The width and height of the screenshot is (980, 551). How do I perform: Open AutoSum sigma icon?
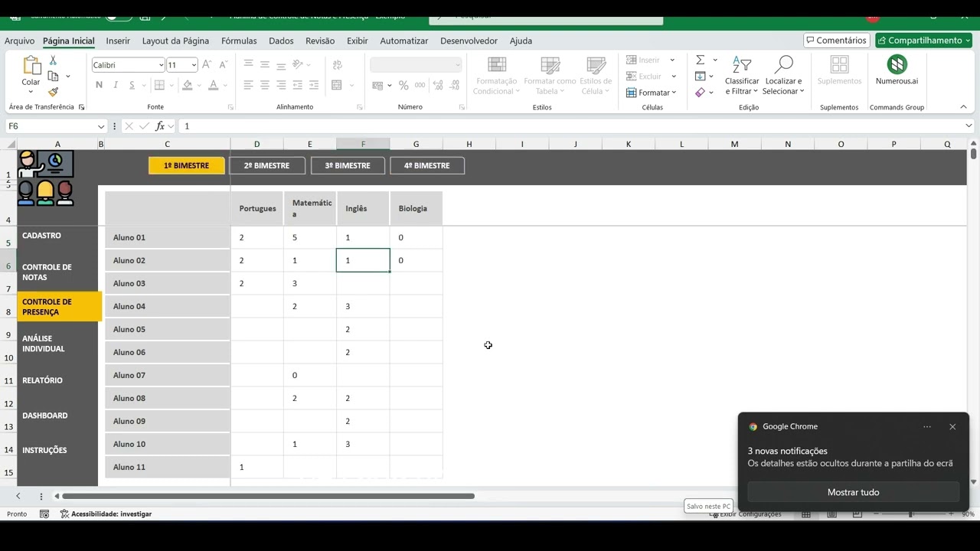[x=700, y=60]
